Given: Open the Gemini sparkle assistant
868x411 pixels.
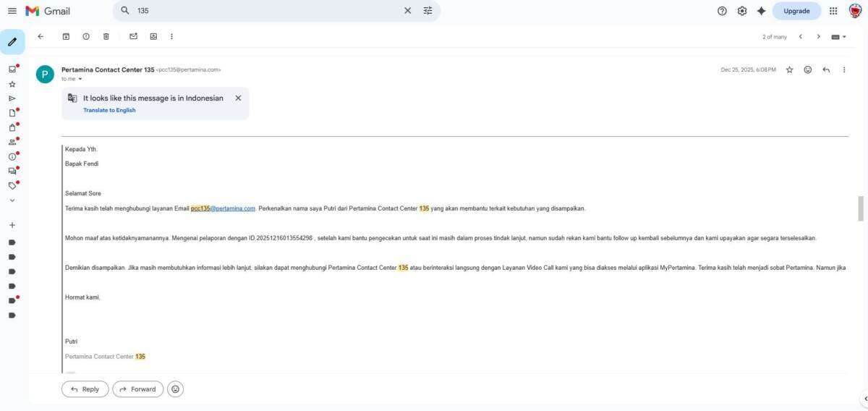Looking at the screenshot, I should [x=761, y=11].
